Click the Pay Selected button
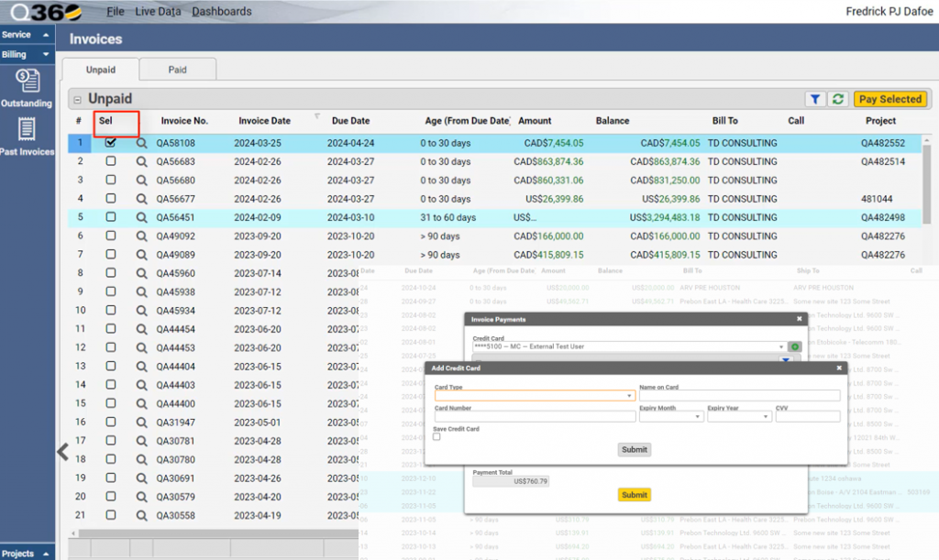Image resolution: width=939 pixels, height=560 pixels. coord(889,99)
